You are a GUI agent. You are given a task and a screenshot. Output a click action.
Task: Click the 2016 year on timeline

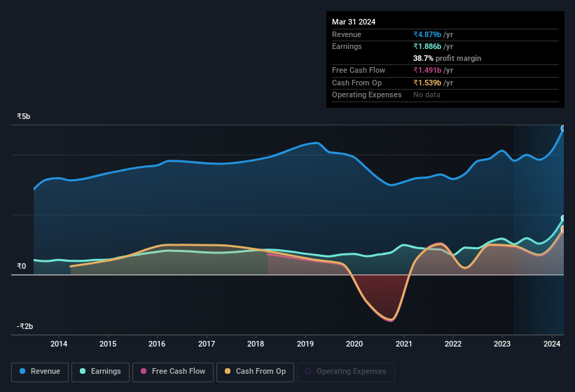(157, 344)
